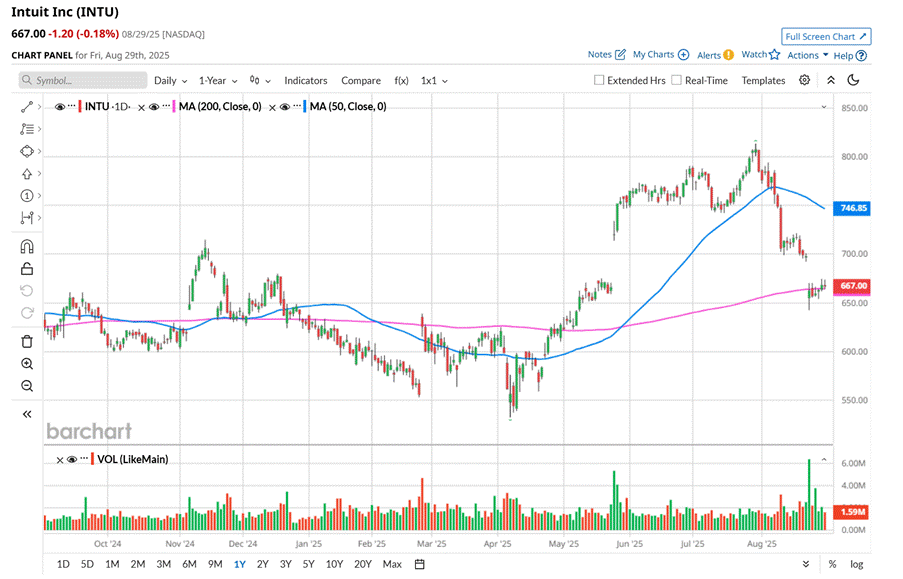Open chart settings gear icon

tap(805, 80)
